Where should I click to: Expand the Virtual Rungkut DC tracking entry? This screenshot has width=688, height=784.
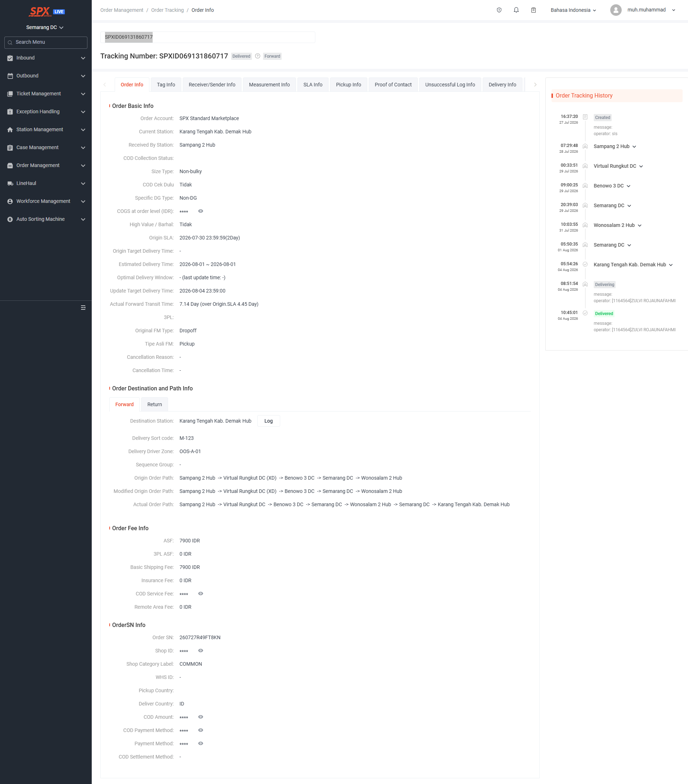641,166
